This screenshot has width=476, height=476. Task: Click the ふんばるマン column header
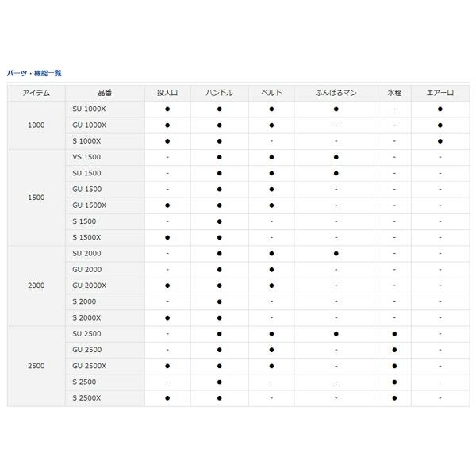tap(336, 93)
